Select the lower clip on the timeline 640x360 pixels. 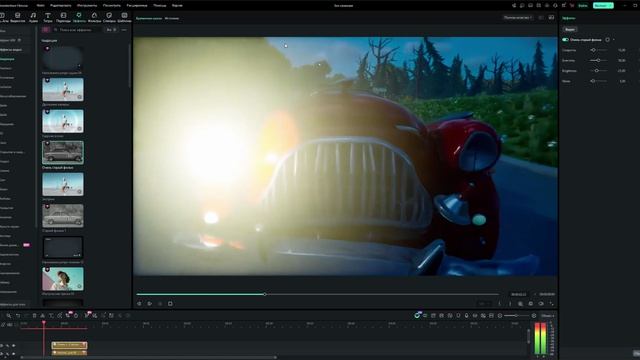point(69,352)
